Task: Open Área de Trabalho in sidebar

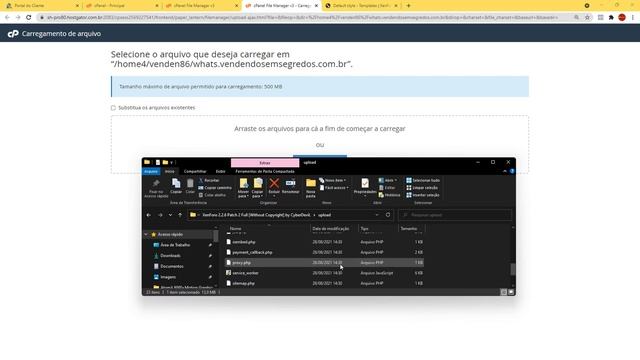Action: tap(175, 245)
